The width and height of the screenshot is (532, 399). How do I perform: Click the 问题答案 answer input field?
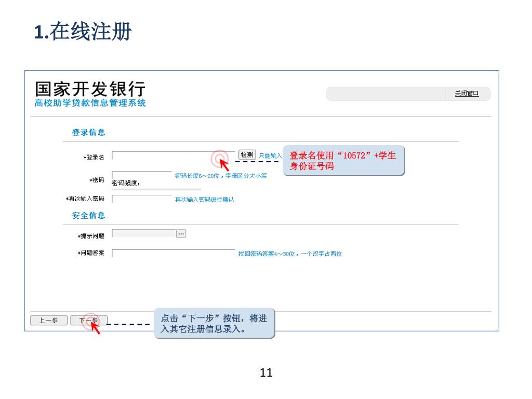click(174, 254)
